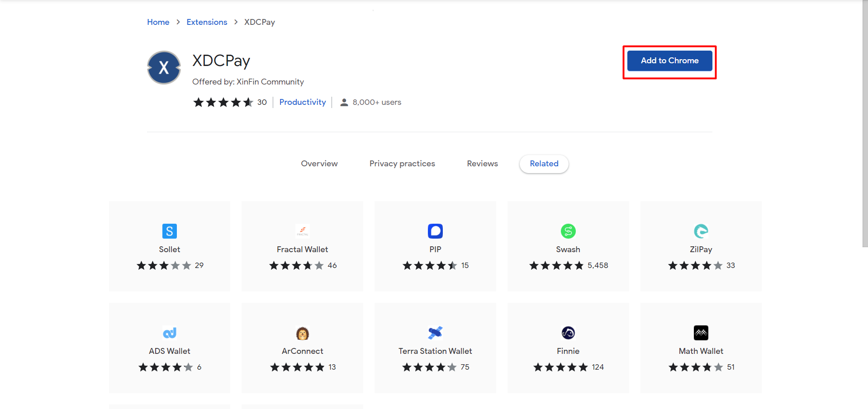
Task: Open the ArConnect hedgehog icon
Action: pos(302,333)
